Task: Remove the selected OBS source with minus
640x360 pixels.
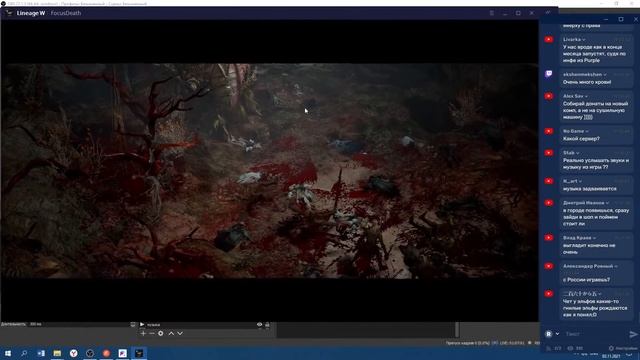Action: click(151, 333)
